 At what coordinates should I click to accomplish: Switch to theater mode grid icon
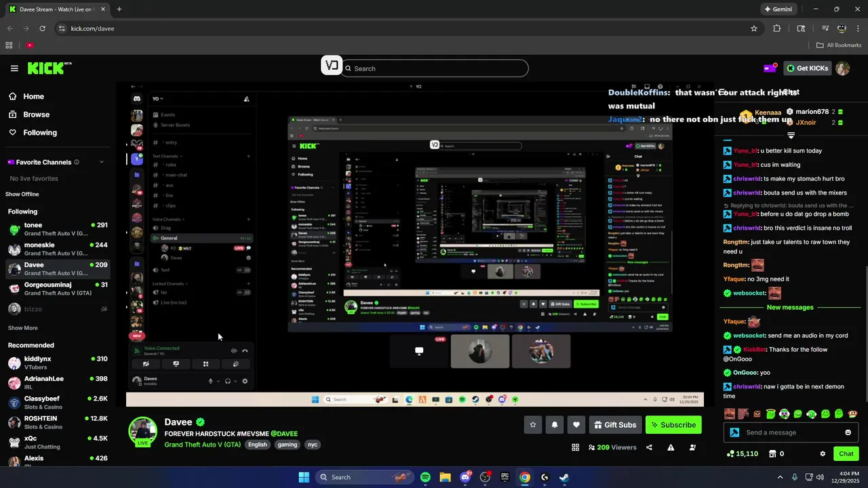575,447
